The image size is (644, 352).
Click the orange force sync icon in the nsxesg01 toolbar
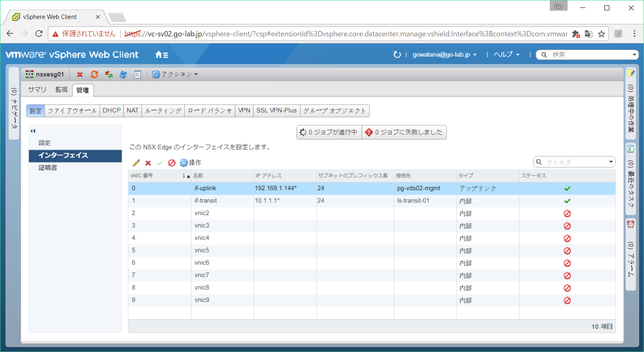coord(94,74)
